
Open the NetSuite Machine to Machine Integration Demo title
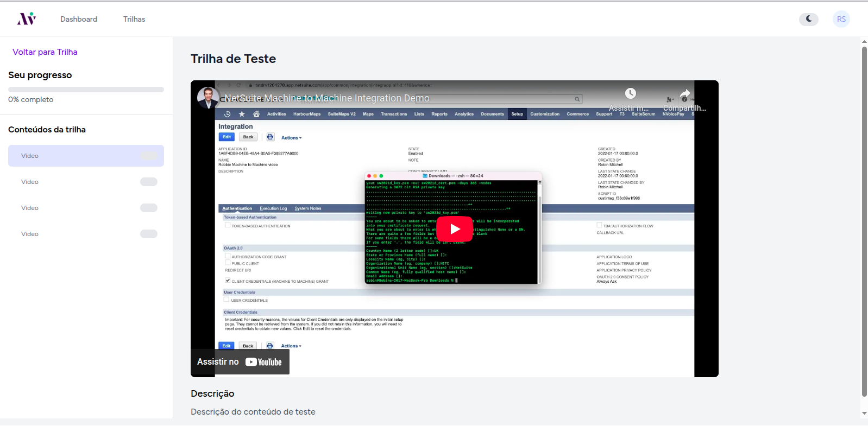[327, 98]
